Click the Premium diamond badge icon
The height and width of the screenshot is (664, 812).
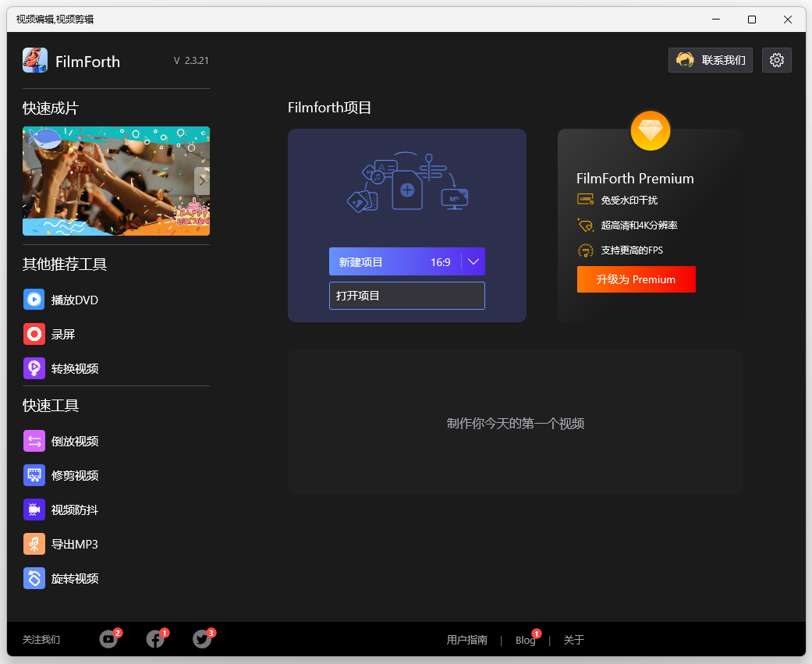(x=651, y=130)
